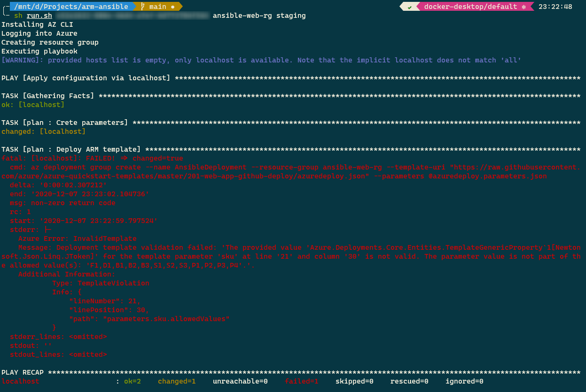Click the Type: TemplateViolation line
586x392 pixels.
101,283
